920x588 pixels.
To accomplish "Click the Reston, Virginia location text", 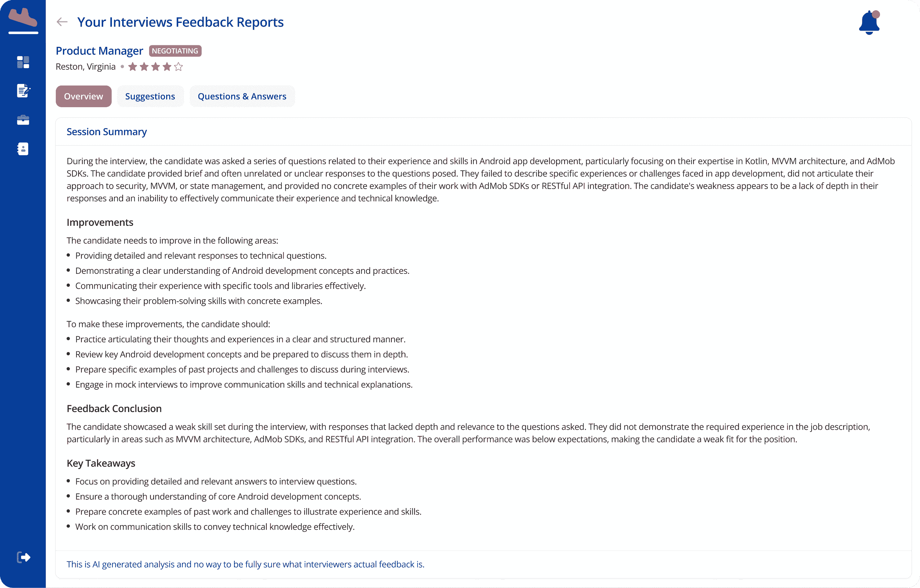I will point(86,67).
